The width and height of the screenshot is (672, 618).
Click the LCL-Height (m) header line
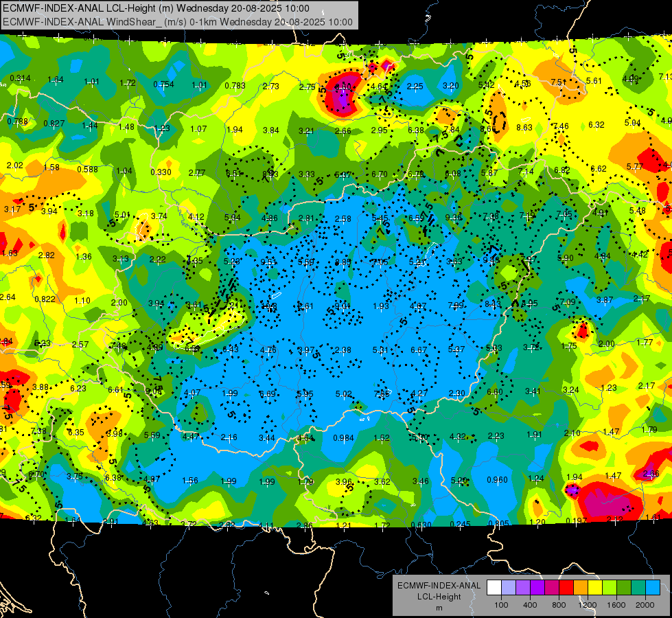pyautogui.click(x=156, y=8)
